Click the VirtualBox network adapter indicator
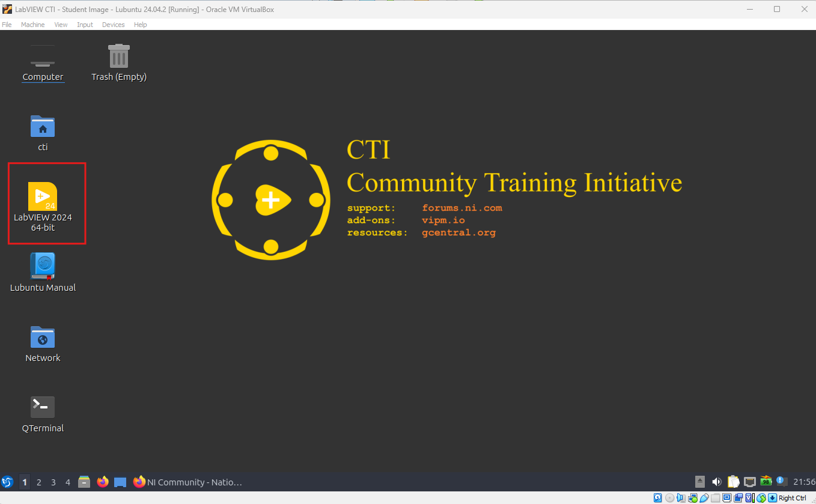 tap(693, 498)
